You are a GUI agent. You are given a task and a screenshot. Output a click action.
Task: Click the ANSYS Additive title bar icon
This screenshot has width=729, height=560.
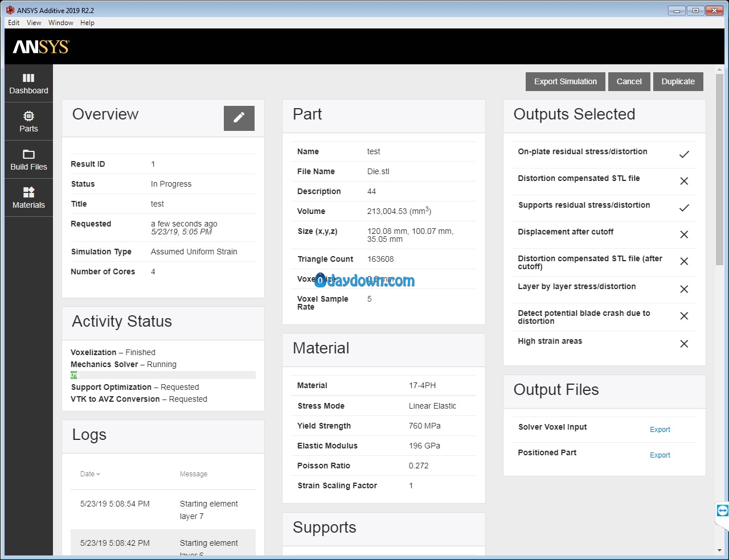point(10,10)
